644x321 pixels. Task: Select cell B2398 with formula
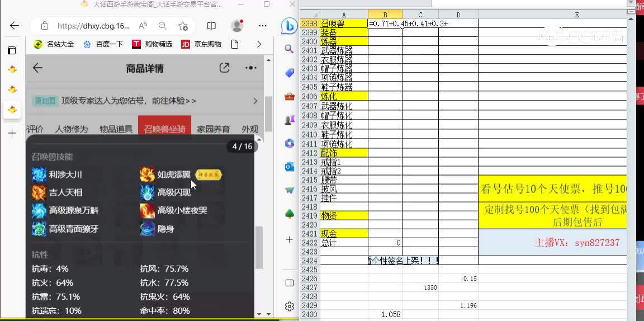(x=385, y=23)
